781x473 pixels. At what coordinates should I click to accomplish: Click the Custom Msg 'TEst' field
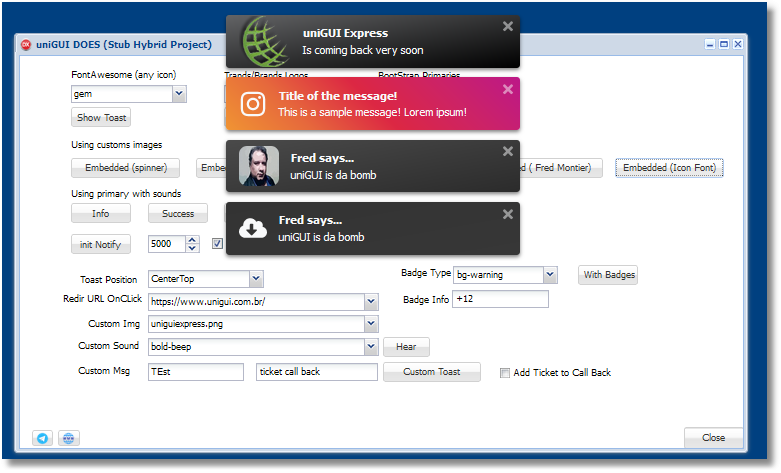(196, 372)
